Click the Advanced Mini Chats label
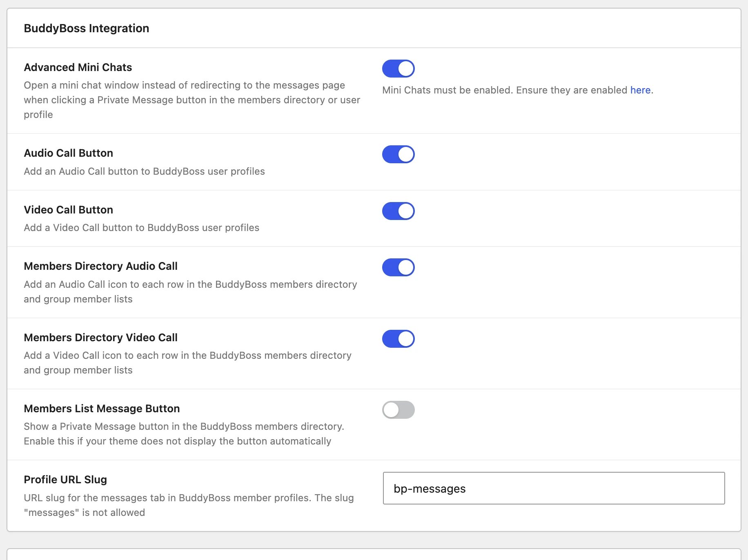Image resolution: width=748 pixels, height=560 pixels. click(x=78, y=67)
